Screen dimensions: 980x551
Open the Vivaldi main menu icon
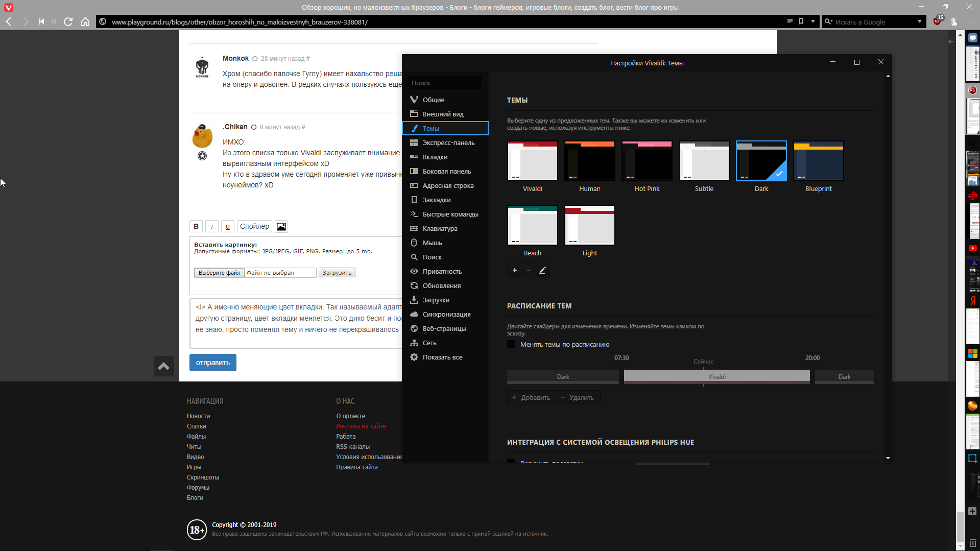[9, 7]
